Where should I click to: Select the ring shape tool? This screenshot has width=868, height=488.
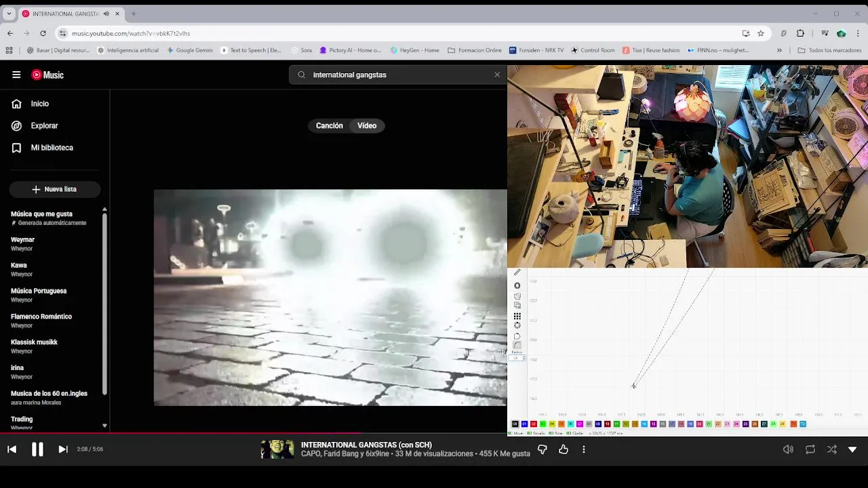[x=517, y=285]
